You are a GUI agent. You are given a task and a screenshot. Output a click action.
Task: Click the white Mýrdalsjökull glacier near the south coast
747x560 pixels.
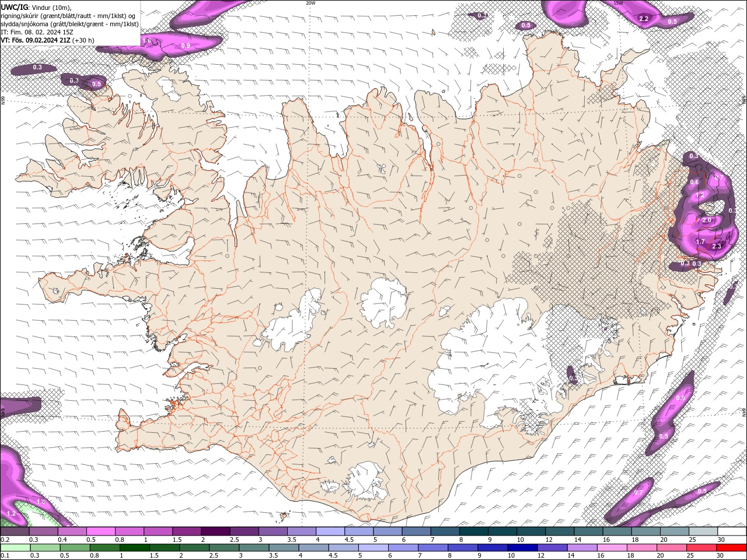point(366,481)
